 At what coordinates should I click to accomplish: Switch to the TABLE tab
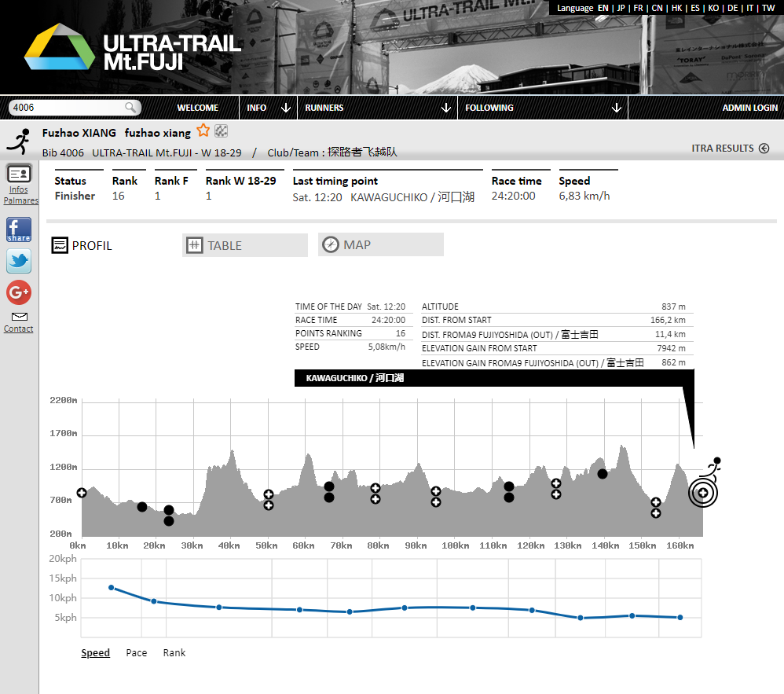coord(244,245)
